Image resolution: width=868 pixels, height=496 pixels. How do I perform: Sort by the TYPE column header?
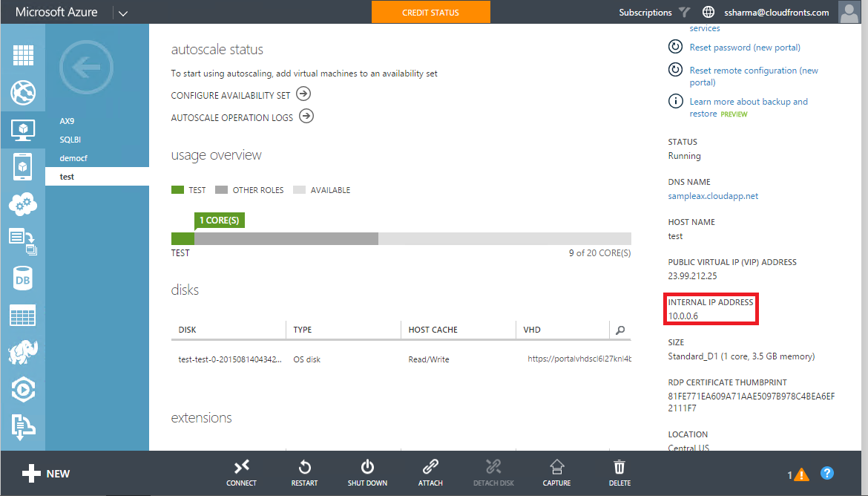302,330
